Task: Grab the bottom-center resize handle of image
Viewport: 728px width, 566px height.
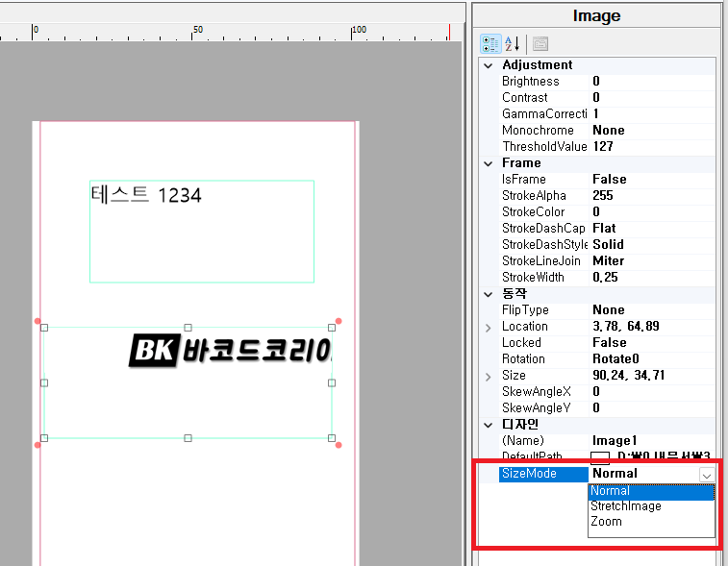Action: point(188,438)
